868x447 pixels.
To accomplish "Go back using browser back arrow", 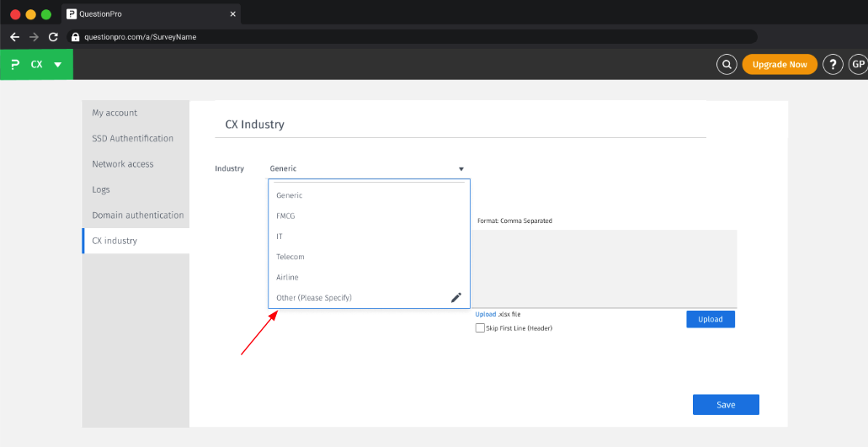I will (x=14, y=37).
